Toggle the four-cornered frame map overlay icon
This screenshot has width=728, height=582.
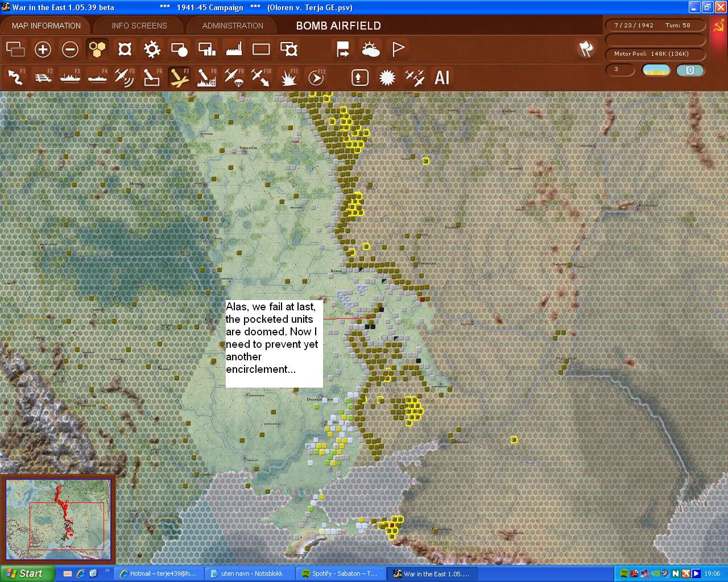pyautogui.click(x=125, y=49)
